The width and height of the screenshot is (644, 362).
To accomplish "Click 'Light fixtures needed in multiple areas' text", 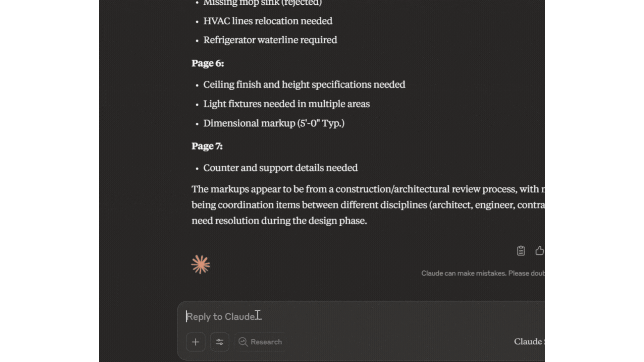I will (x=286, y=104).
